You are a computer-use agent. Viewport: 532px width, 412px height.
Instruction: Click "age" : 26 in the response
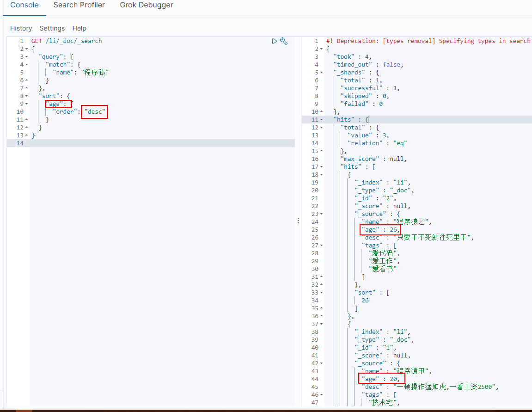click(x=380, y=230)
